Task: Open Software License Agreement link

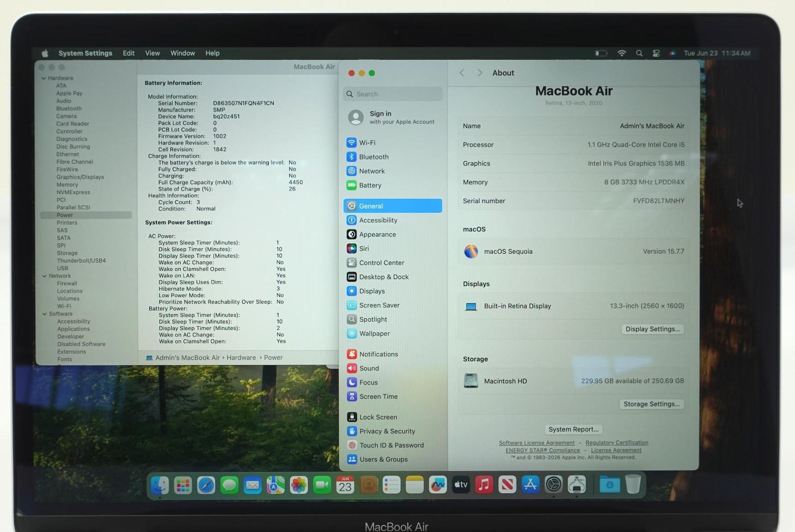Action: [x=537, y=443]
